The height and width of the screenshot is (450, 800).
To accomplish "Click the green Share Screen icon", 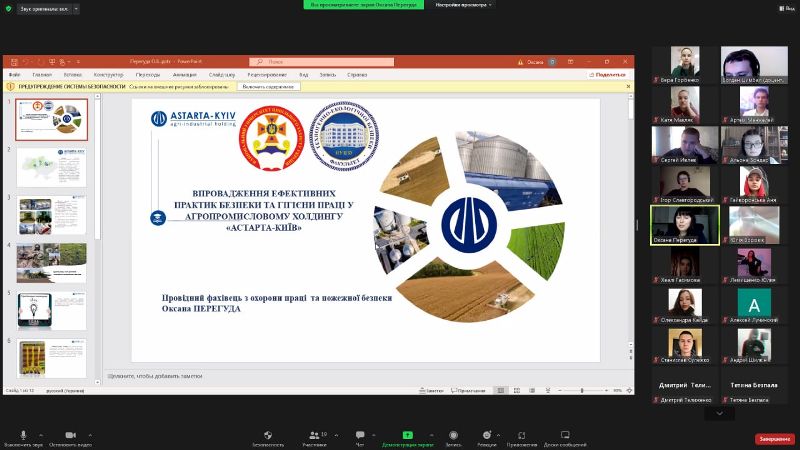I will click(407, 435).
